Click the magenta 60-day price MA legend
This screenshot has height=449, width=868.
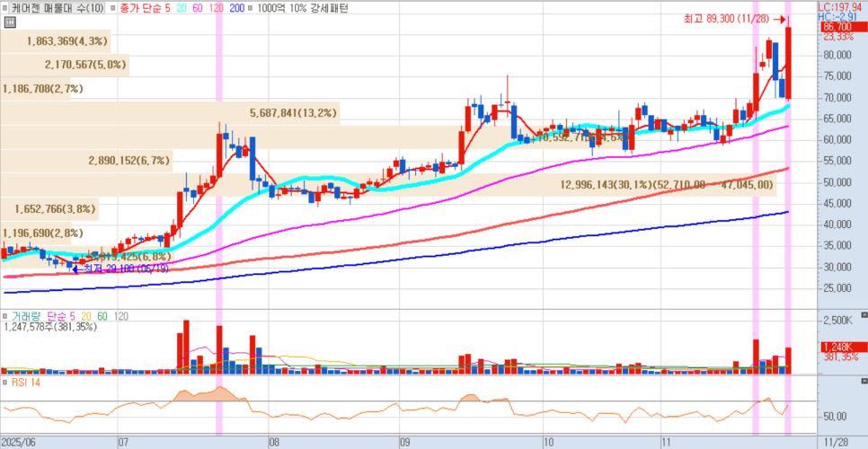coord(198,9)
